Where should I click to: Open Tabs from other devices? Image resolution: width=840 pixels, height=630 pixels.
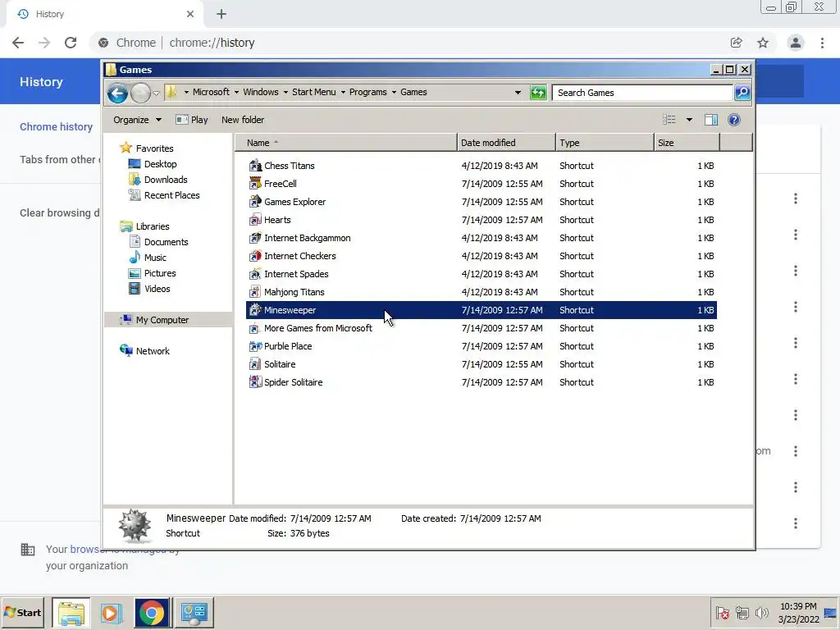click(x=60, y=160)
